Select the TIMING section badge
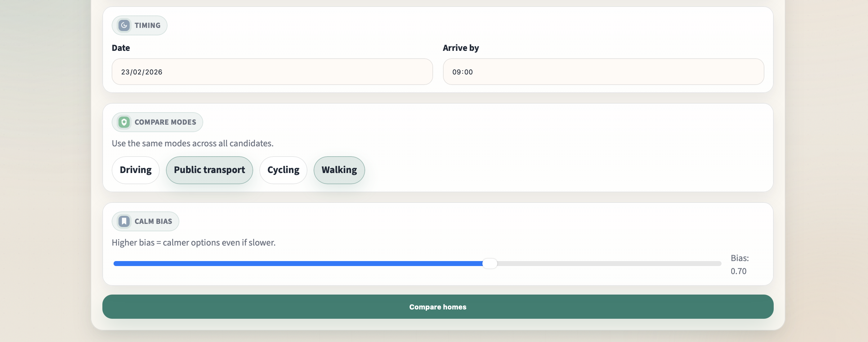Screen dimensions: 868x342 point(139,25)
